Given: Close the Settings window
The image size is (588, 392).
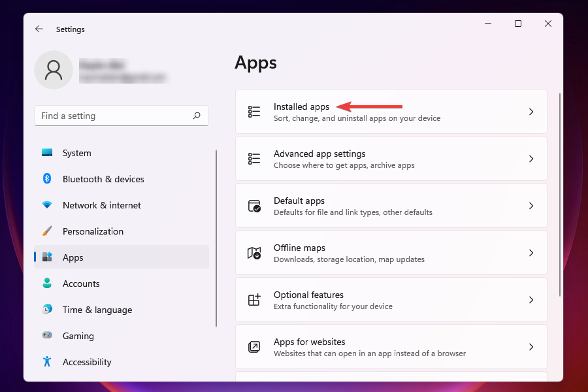Looking at the screenshot, I should [x=548, y=24].
